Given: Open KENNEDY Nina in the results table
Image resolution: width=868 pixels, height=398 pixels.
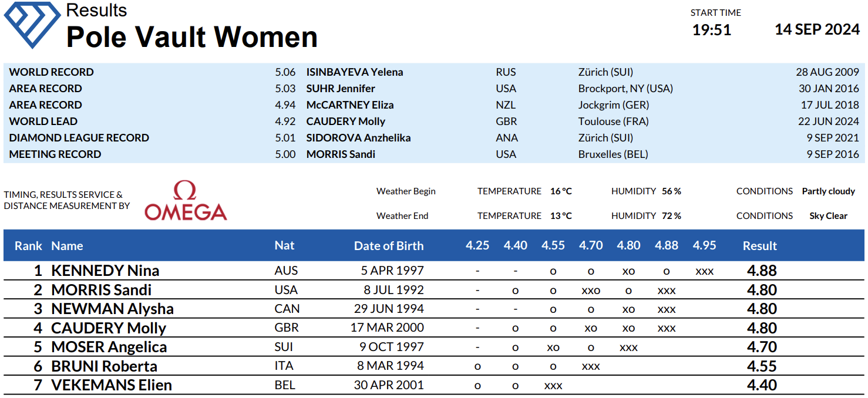Looking at the screenshot, I should 105,271.
